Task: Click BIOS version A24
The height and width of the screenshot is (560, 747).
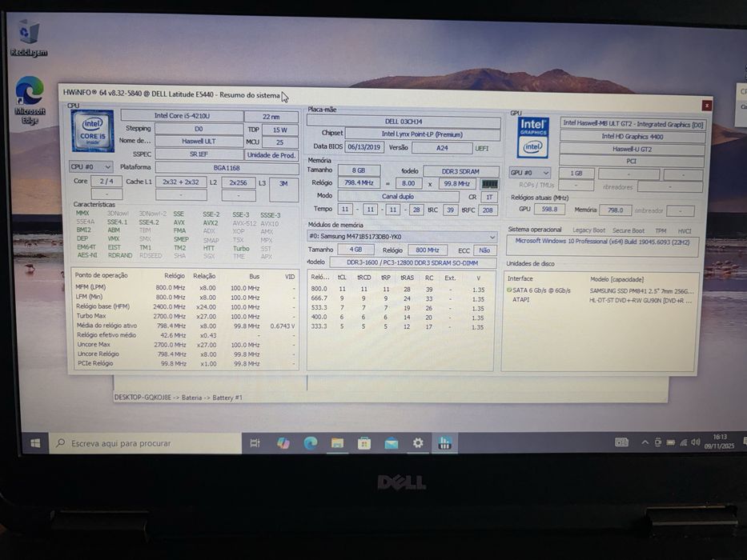Action: click(442, 148)
